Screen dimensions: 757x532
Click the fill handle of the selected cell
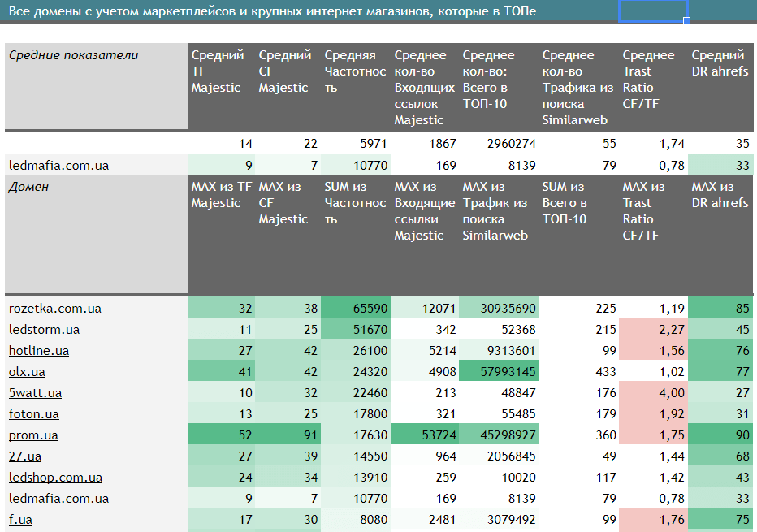pyautogui.click(x=687, y=21)
